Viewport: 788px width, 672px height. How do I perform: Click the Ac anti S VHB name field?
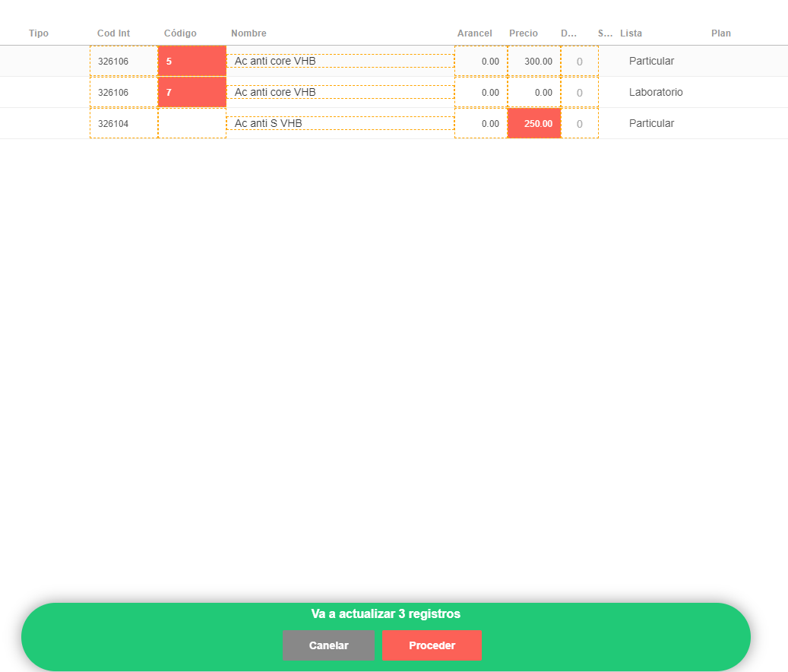click(340, 123)
